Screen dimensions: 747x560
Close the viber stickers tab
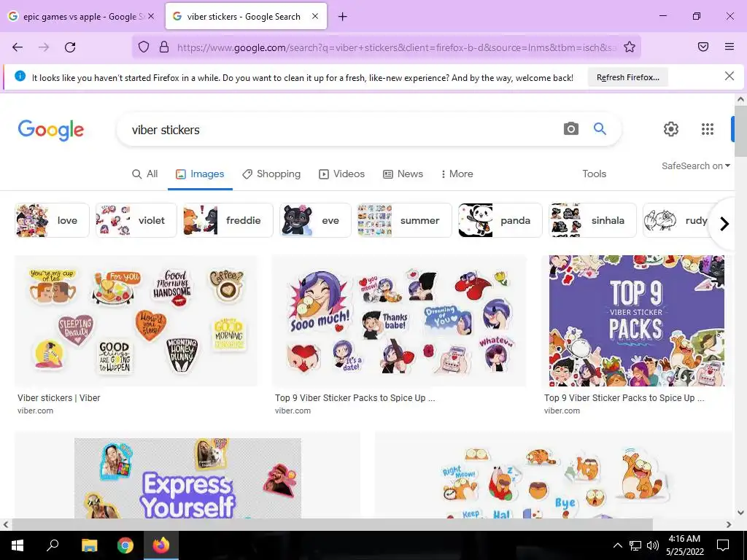coord(315,16)
